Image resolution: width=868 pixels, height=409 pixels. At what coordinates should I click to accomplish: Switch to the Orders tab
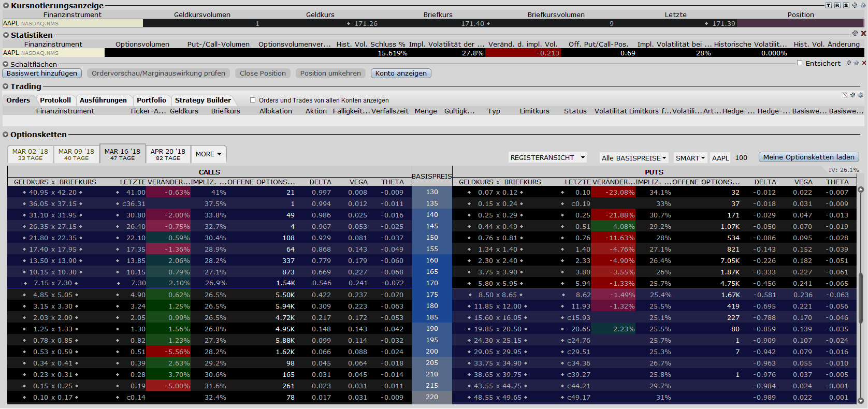pos(18,100)
